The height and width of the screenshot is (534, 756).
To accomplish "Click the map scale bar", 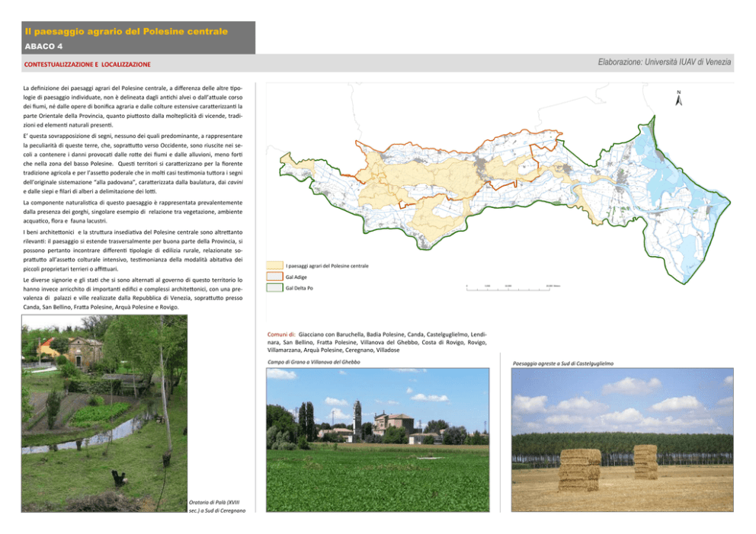I will (513, 288).
